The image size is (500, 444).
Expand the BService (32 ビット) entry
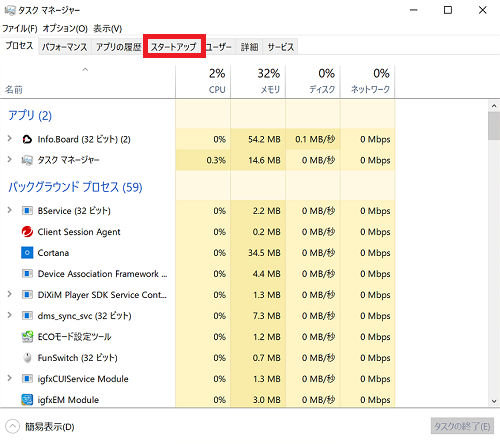[10, 210]
